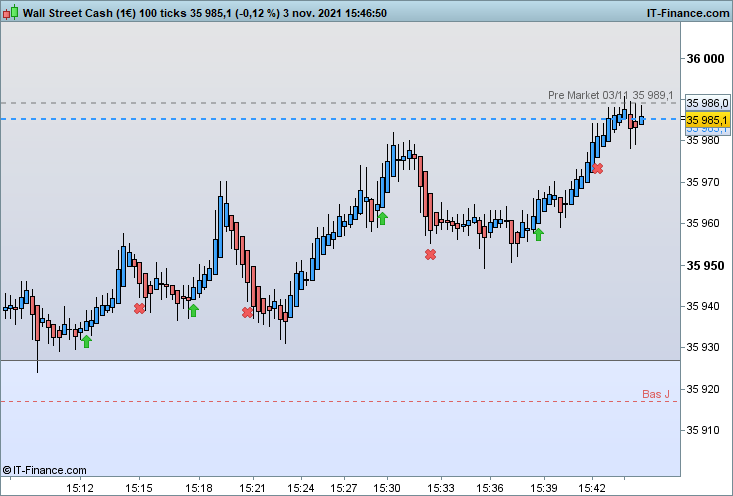Click the (-0,12 %) change value in the title
This screenshot has height=496, width=733.
click(x=257, y=13)
